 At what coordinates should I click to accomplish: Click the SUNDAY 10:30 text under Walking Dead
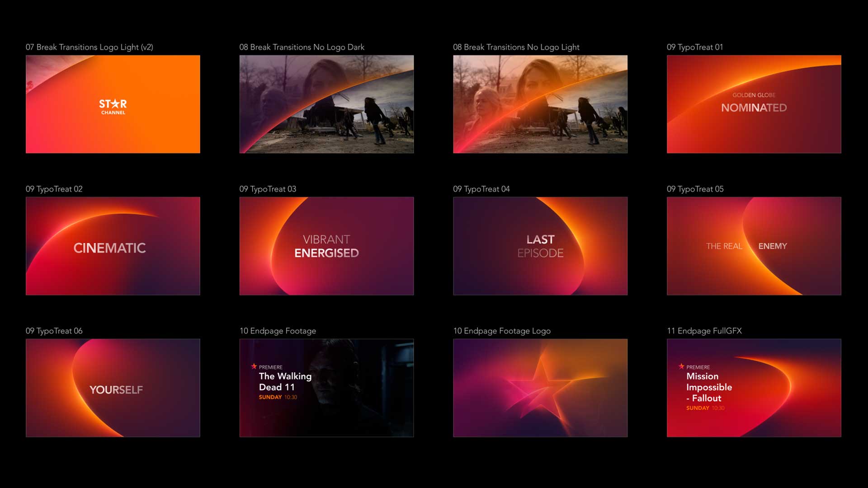pyautogui.click(x=278, y=397)
